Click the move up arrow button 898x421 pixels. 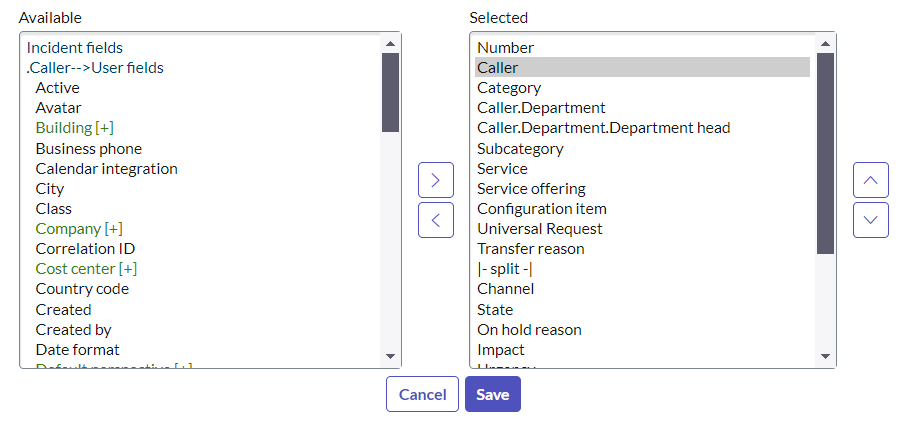(870, 180)
